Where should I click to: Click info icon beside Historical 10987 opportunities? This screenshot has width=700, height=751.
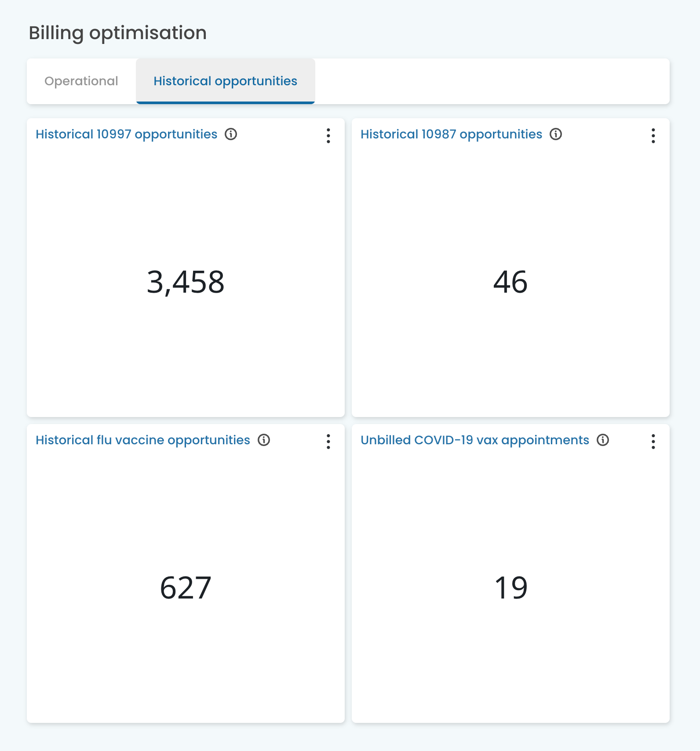(556, 134)
